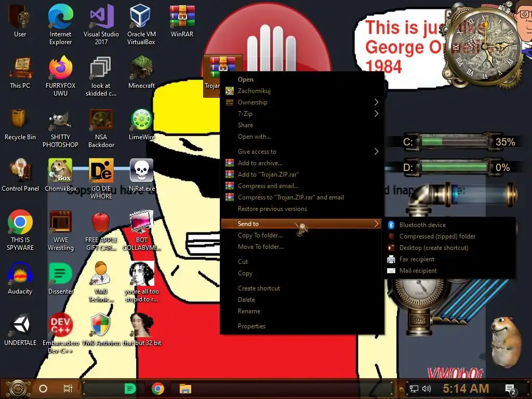Choose Open in the context menu
Viewport: 532px width, 399px height.
coord(302,79)
